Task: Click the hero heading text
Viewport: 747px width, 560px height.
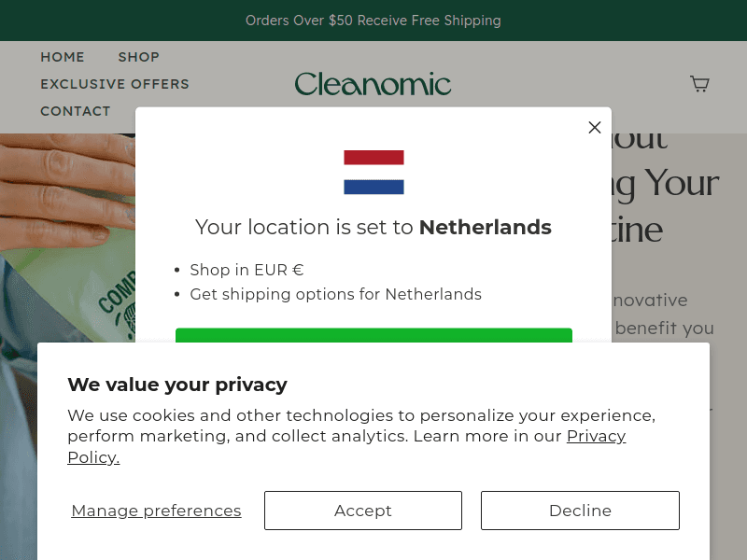Action: [x=654, y=184]
